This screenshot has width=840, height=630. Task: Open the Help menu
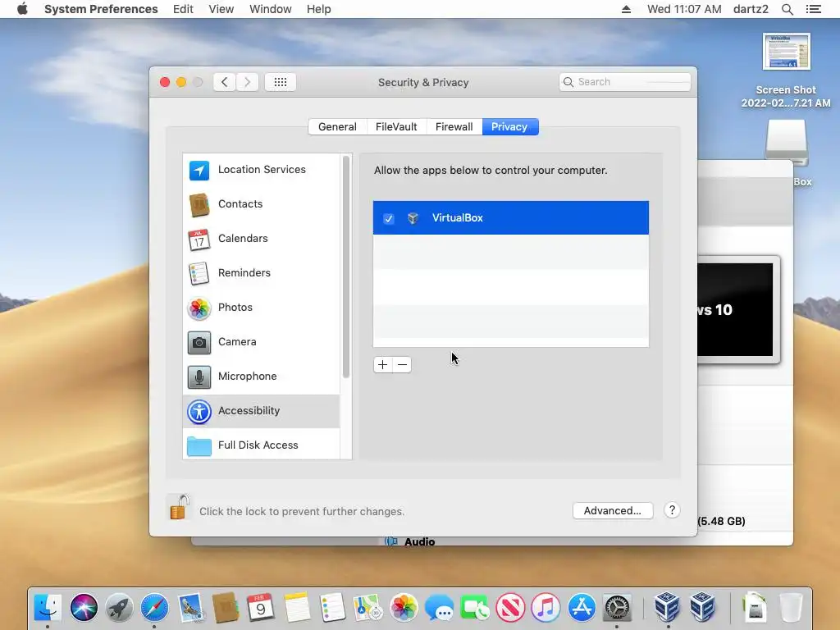click(319, 9)
